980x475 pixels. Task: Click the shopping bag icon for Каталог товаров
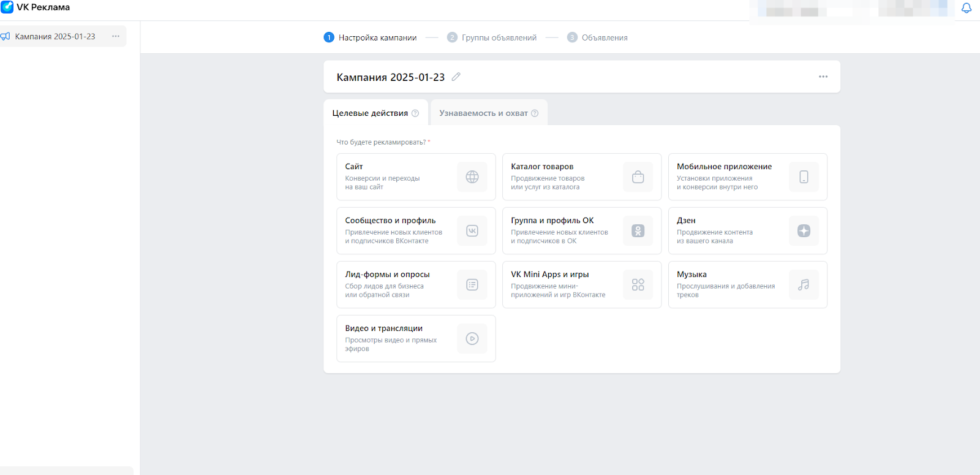click(638, 177)
